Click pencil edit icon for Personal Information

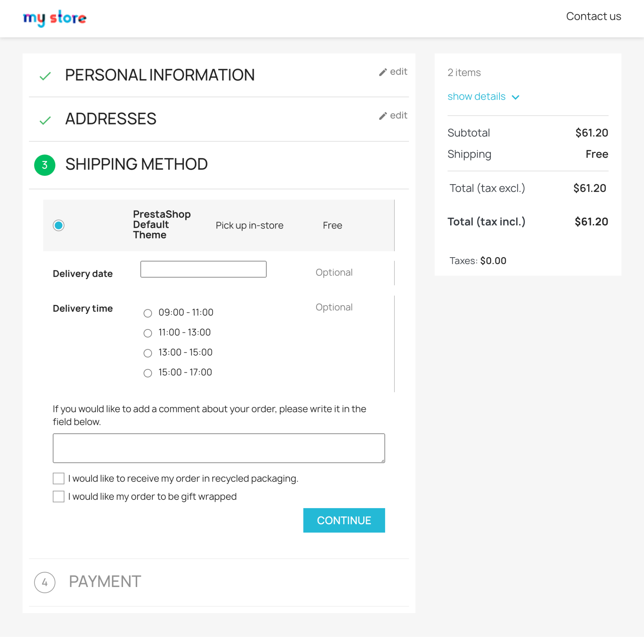point(383,72)
